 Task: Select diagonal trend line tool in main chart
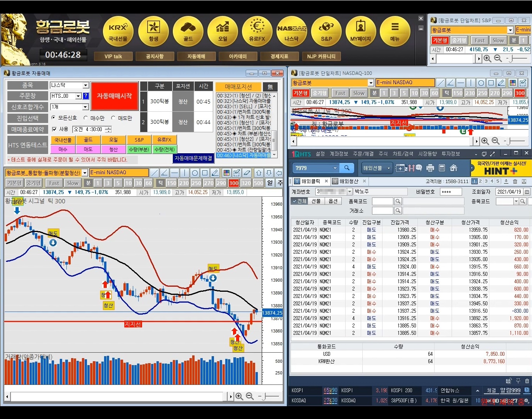coord(154,173)
